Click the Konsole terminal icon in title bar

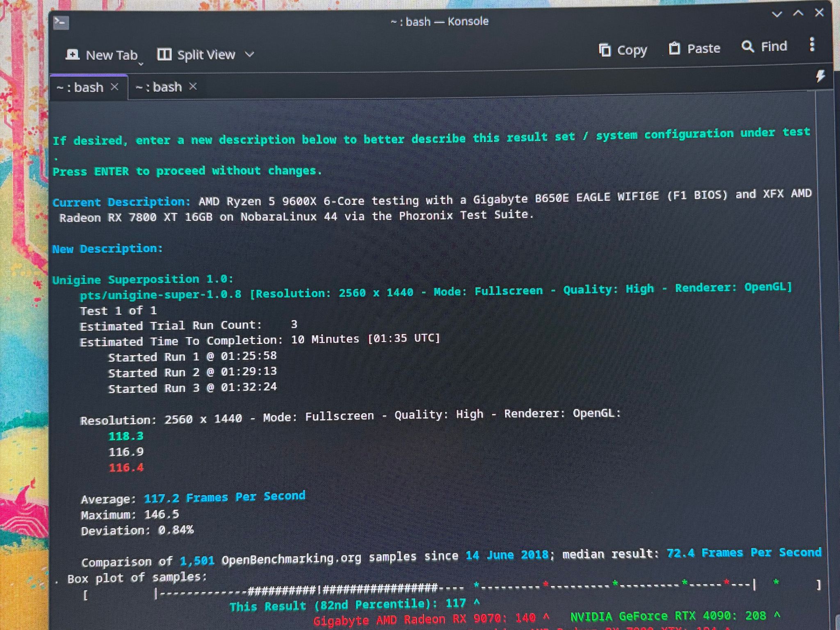click(x=61, y=22)
